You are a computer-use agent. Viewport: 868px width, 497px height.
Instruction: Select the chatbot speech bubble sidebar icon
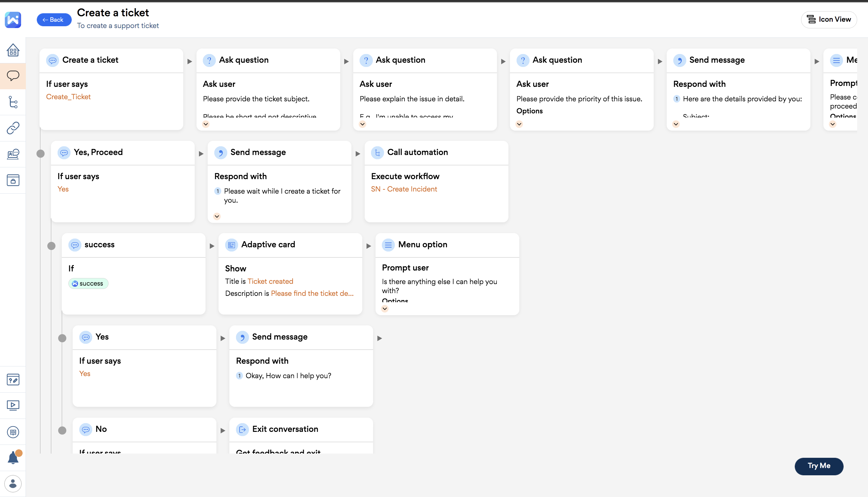[x=13, y=76]
